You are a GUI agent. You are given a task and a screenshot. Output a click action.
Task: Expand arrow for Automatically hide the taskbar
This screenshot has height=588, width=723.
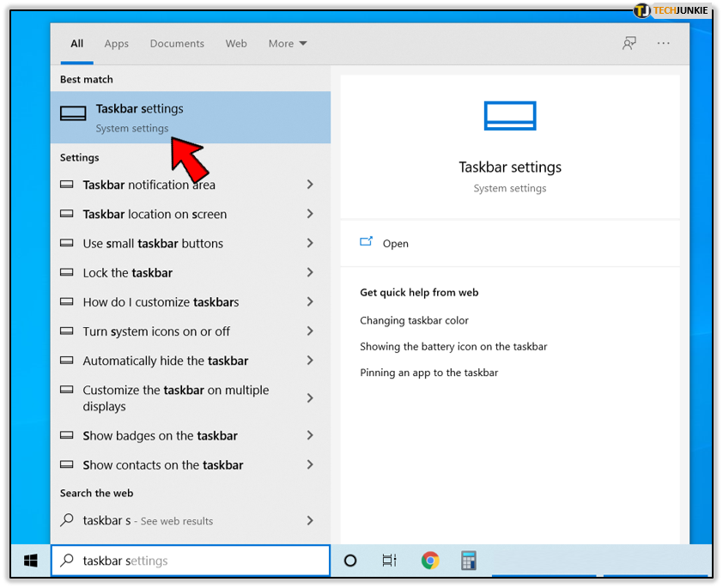click(310, 361)
